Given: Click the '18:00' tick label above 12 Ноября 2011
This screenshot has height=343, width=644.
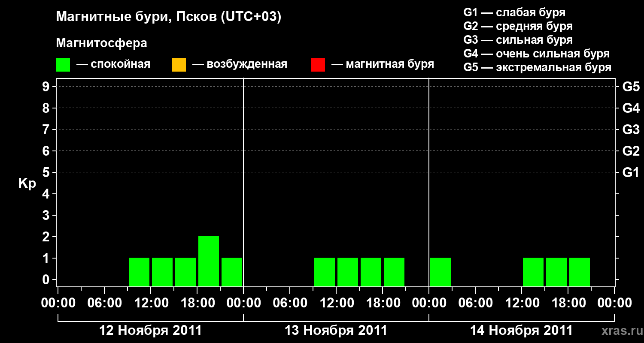Looking at the screenshot, I should [197, 303].
